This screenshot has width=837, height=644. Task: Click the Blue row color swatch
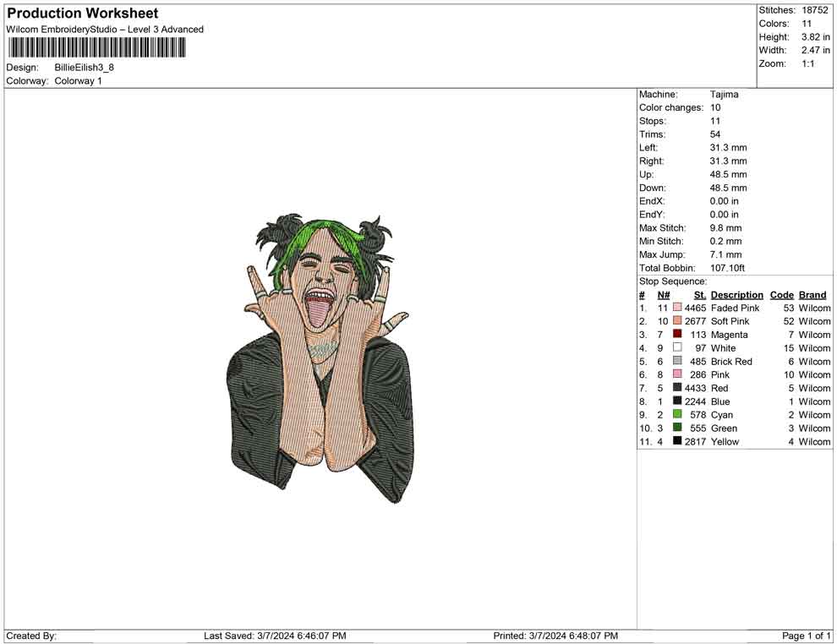pyautogui.click(x=677, y=401)
